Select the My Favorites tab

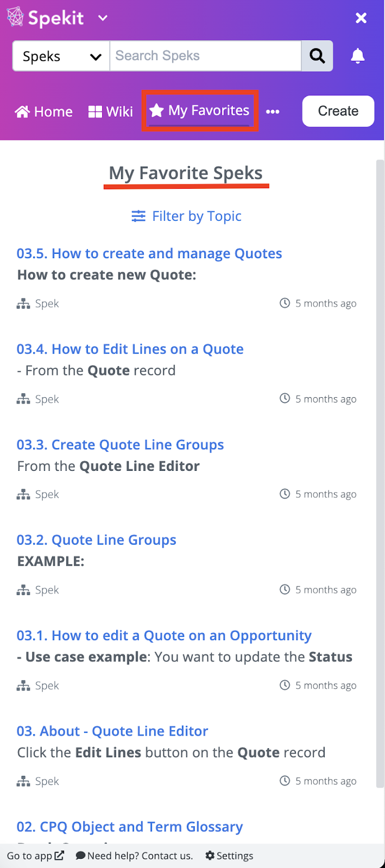pos(199,111)
